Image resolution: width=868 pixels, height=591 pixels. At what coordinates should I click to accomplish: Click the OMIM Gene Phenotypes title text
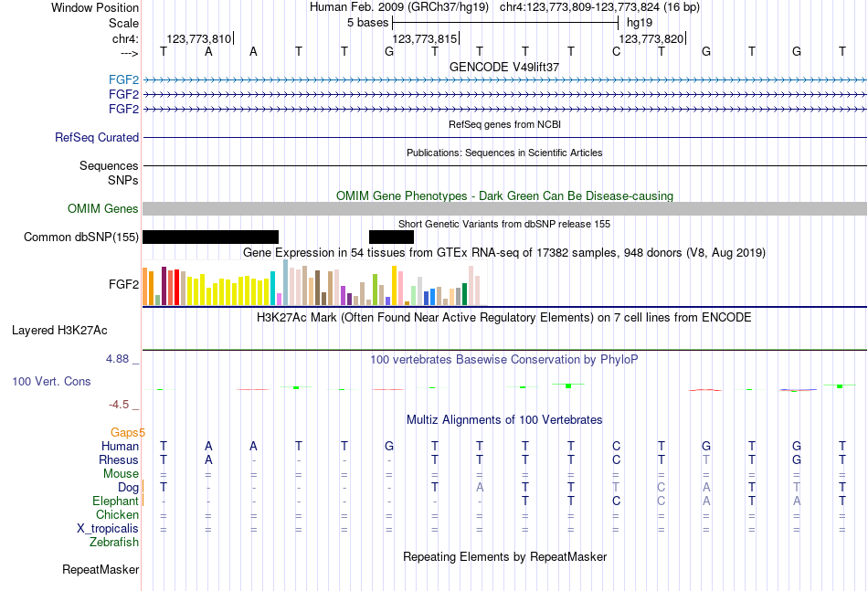[504, 195]
